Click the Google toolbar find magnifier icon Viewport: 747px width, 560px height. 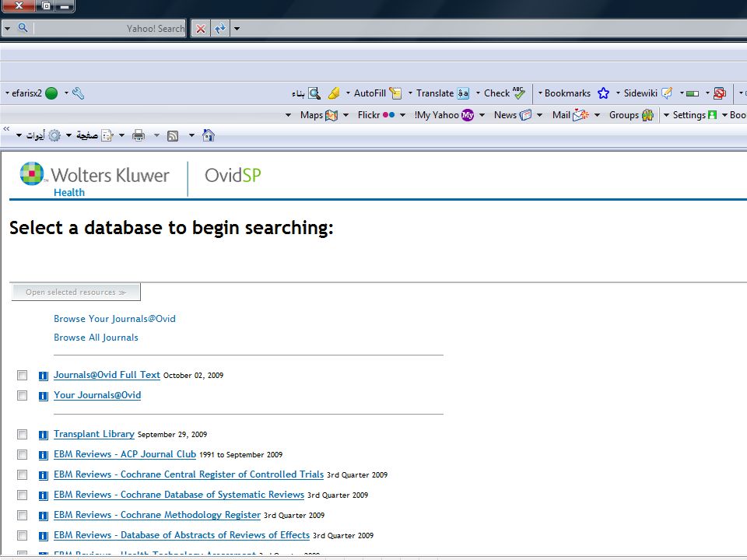click(x=314, y=93)
